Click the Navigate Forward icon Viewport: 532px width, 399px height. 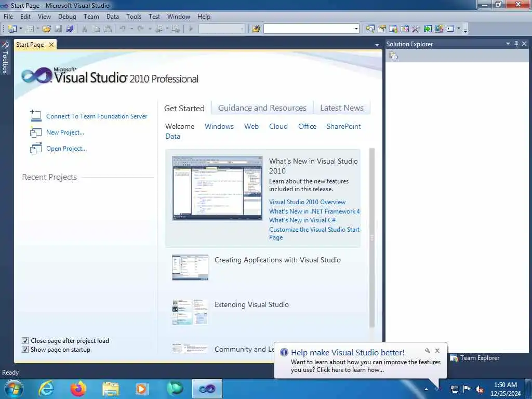click(176, 29)
